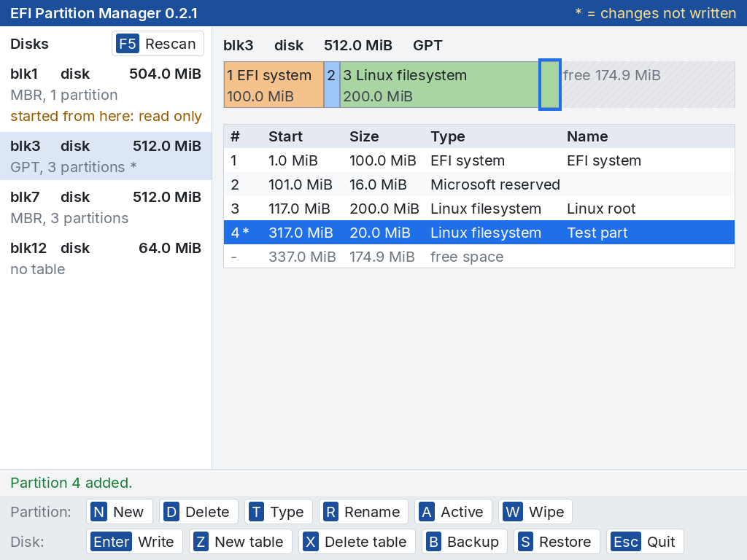Click the 'Disks' panel heading
The image size is (747, 560).
click(29, 44)
